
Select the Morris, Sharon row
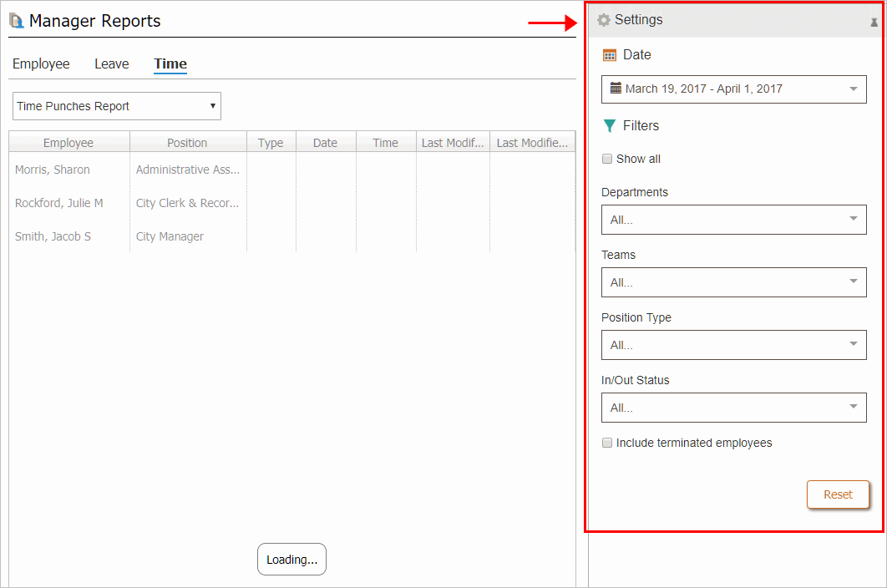53,170
